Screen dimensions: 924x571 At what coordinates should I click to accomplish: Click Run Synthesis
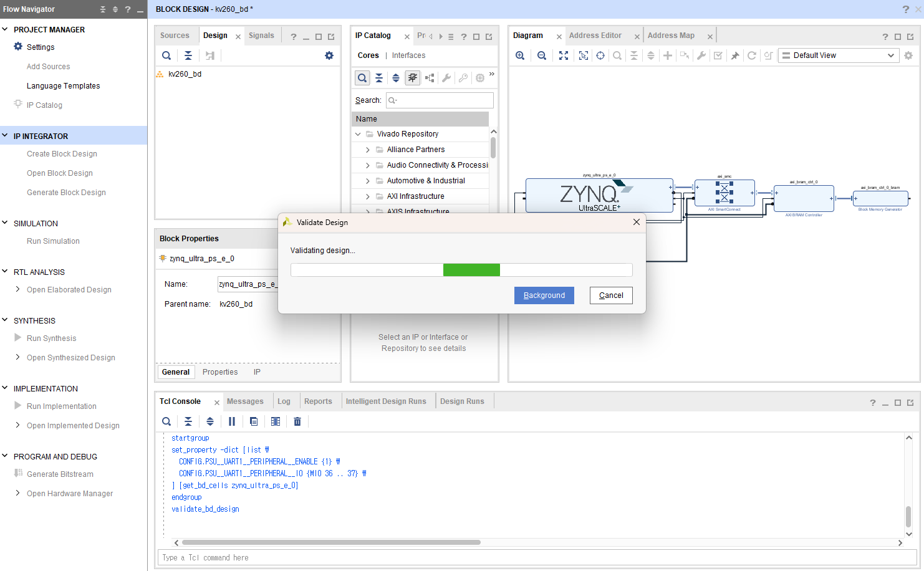51,338
